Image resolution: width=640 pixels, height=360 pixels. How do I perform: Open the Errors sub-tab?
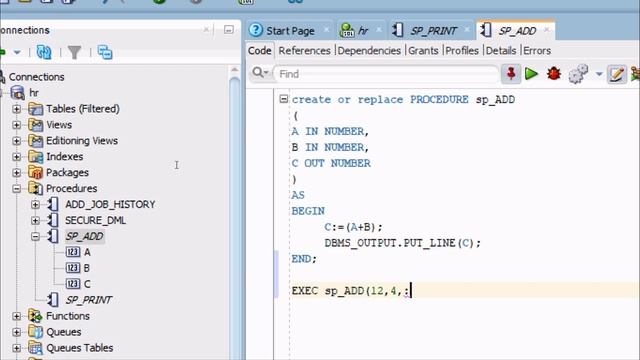(537, 51)
